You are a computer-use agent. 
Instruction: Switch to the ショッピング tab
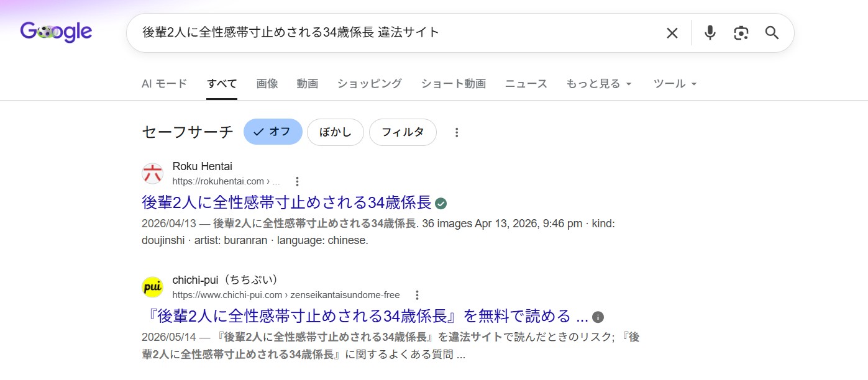370,84
